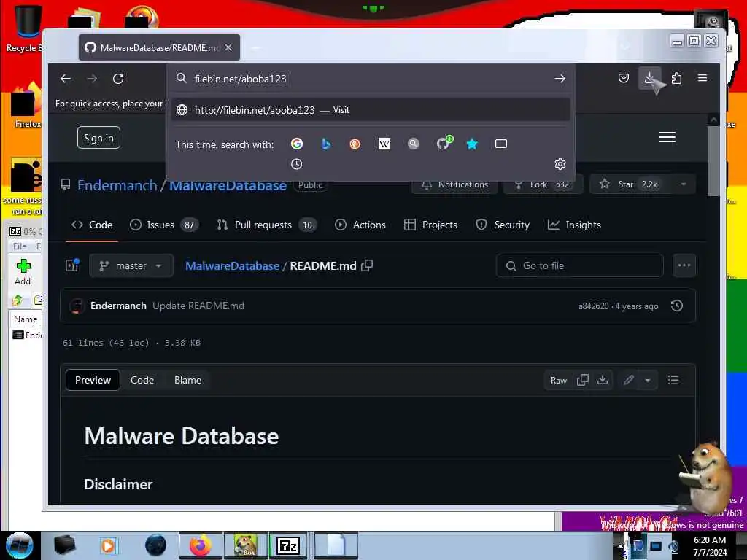Switch to Blame file view

click(187, 380)
